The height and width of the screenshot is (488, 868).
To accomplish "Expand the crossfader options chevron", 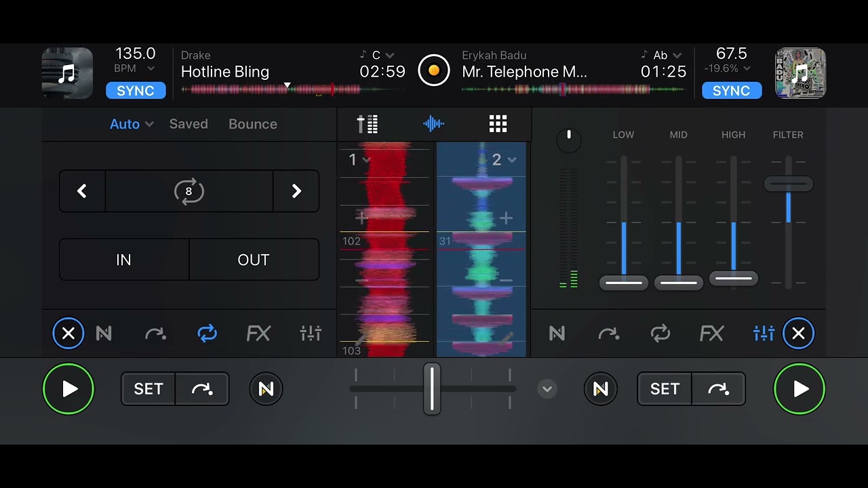I will point(547,389).
